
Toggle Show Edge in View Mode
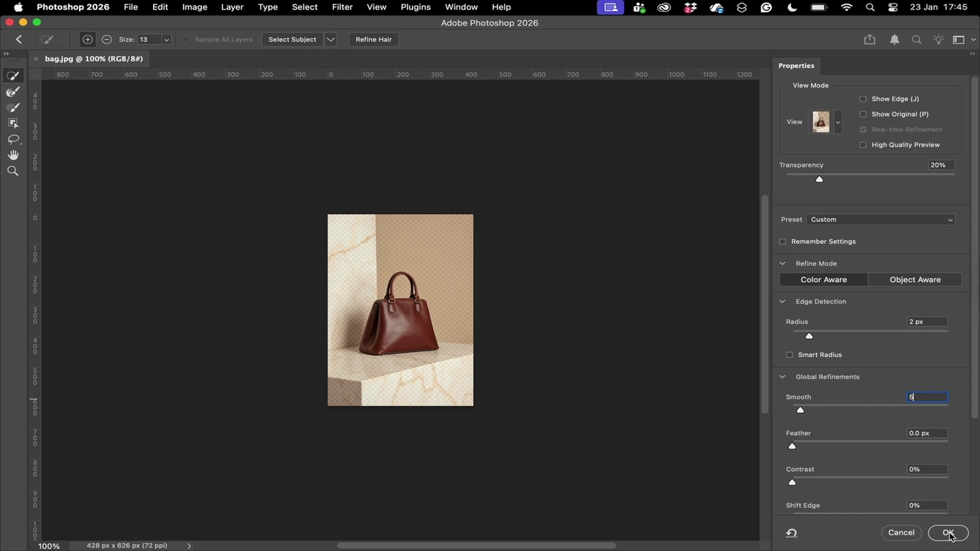click(864, 98)
